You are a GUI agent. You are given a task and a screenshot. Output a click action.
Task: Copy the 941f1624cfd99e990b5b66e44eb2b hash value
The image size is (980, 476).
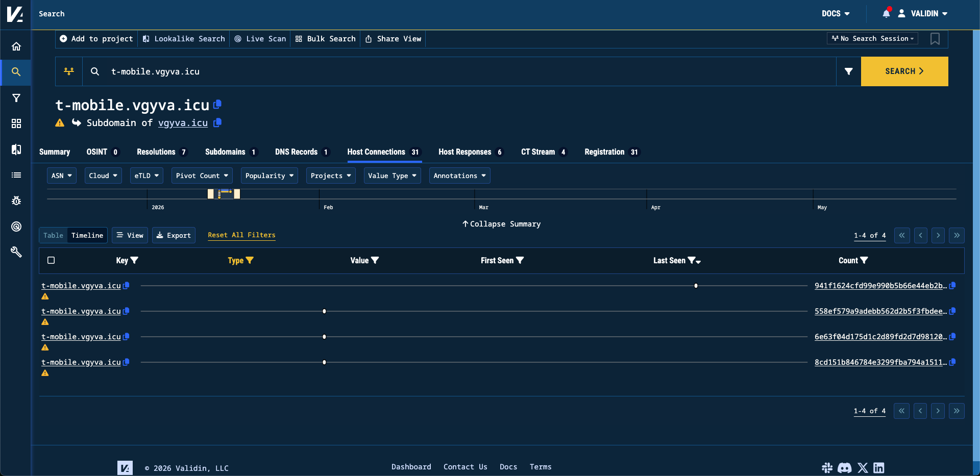952,286
